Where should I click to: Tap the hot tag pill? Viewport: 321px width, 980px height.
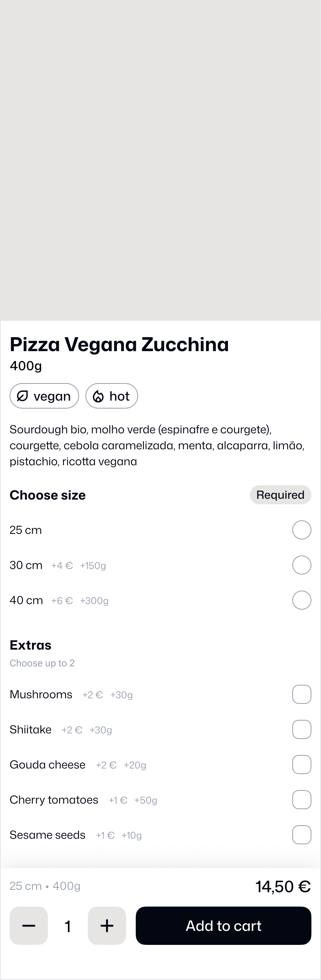pos(112,396)
